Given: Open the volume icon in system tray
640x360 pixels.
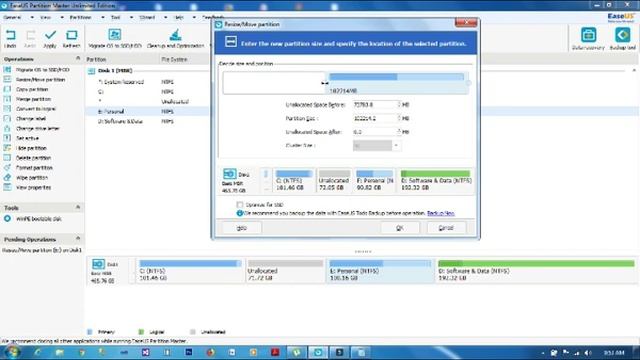Looking at the screenshot, I should 588,353.
